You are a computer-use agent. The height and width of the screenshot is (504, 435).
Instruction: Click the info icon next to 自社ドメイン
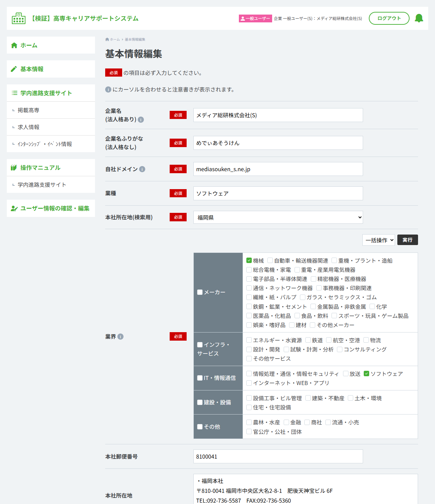tap(142, 169)
